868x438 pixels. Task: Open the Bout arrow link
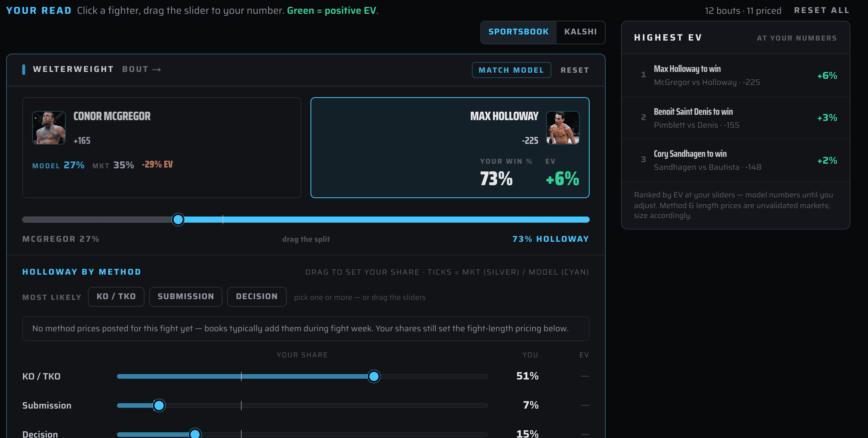click(141, 69)
